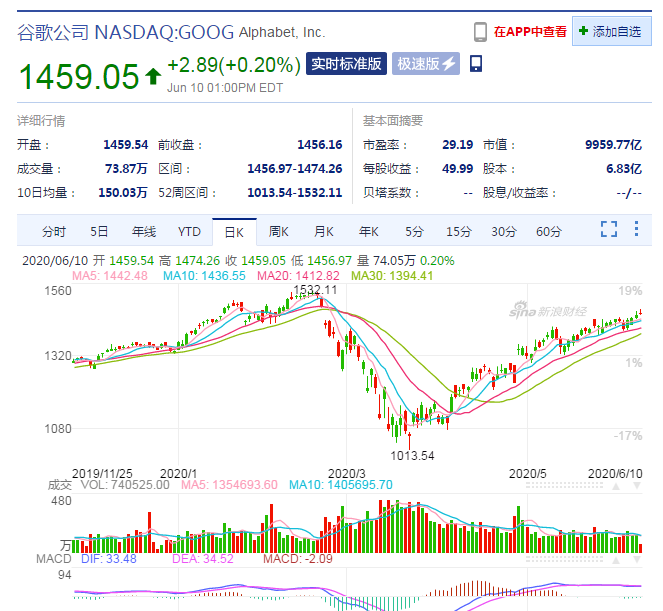The image size is (663, 611).
Task: Open the three-dot more options menu
Action: [636, 229]
